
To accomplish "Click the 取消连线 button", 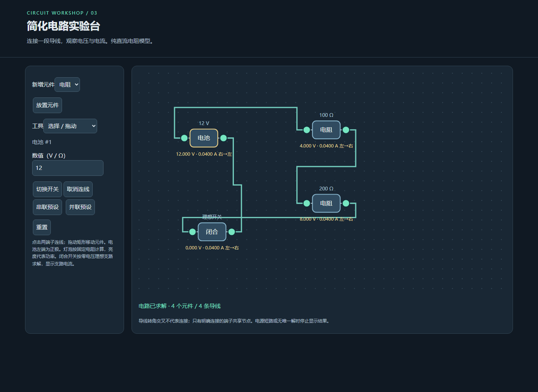I will click(x=78, y=189).
